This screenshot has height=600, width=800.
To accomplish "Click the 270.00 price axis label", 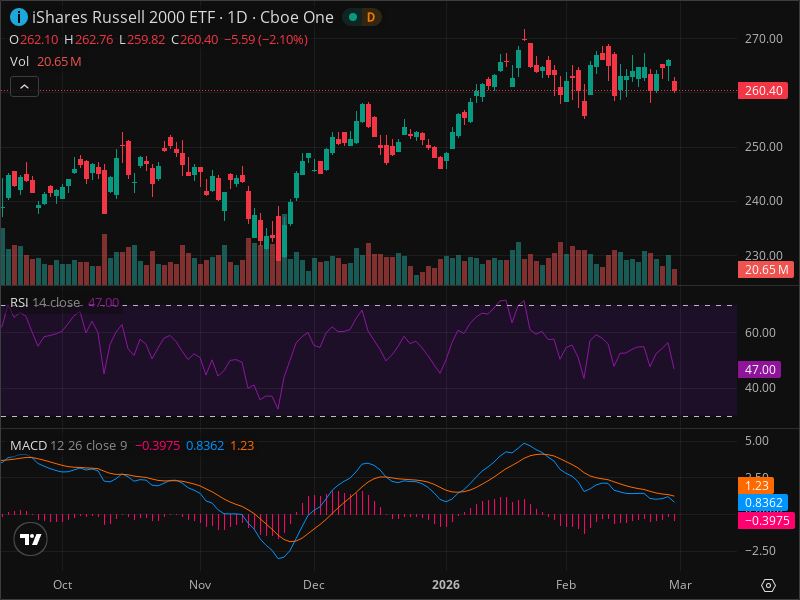I will click(763, 39).
